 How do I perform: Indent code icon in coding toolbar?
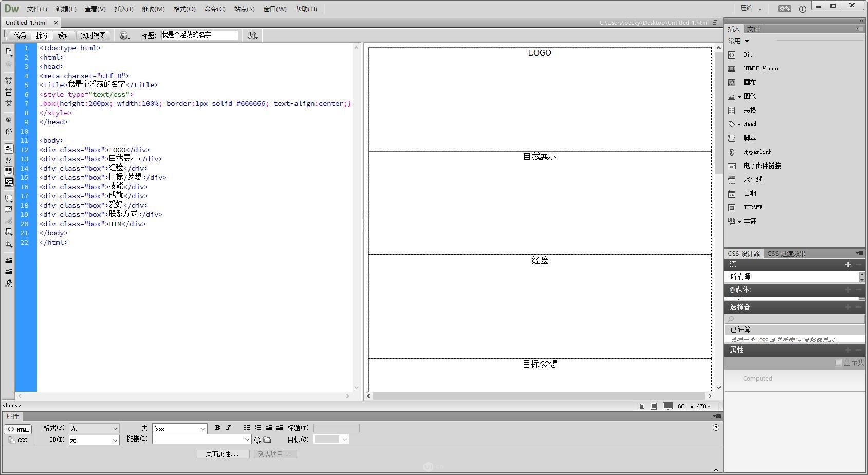(x=9, y=260)
